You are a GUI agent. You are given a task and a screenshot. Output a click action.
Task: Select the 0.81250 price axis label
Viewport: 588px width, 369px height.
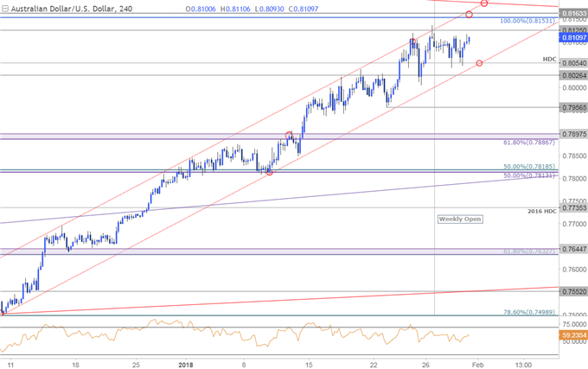coord(573,30)
